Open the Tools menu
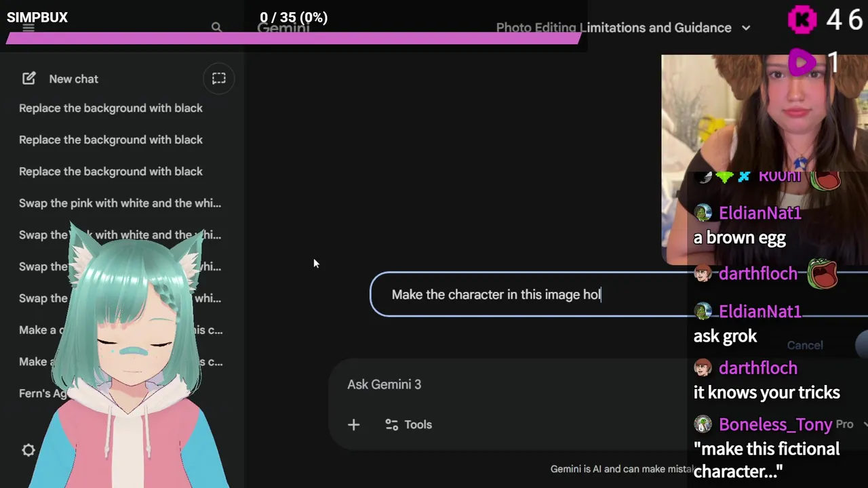868x488 pixels. point(408,424)
